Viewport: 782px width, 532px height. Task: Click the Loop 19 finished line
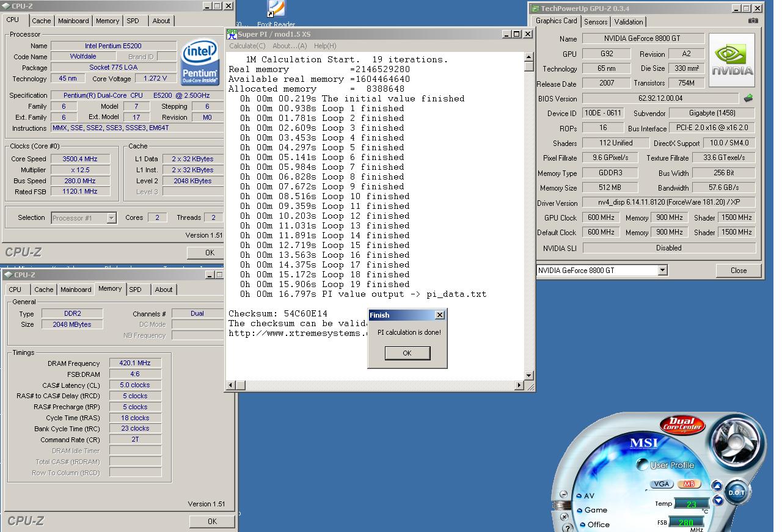(x=325, y=284)
